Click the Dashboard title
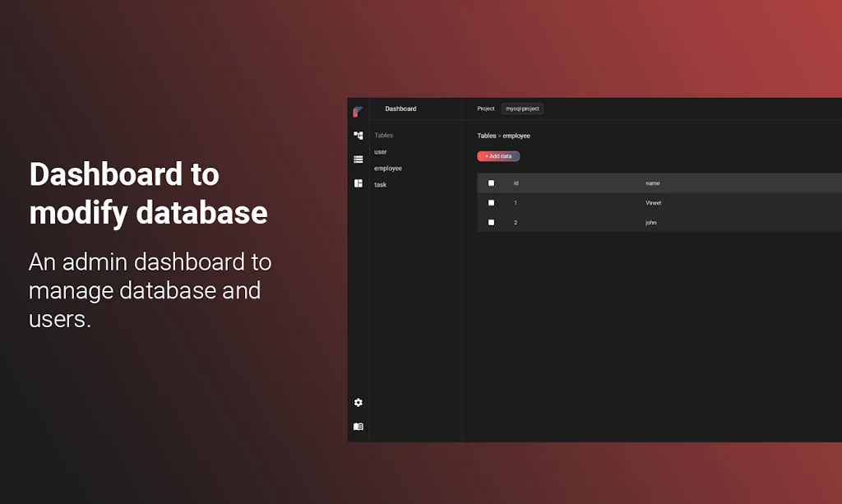This screenshot has width=842, height=504. click(x=400, y=109)
